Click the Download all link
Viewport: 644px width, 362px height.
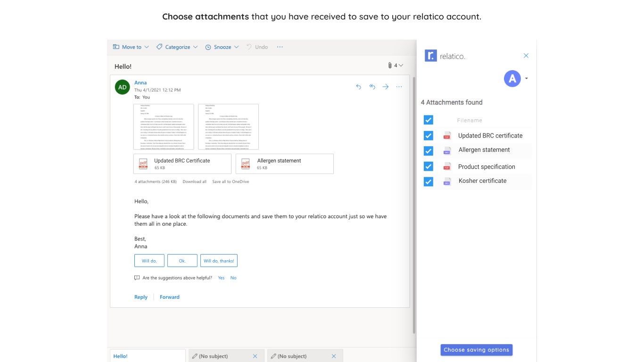coord(194,181)
